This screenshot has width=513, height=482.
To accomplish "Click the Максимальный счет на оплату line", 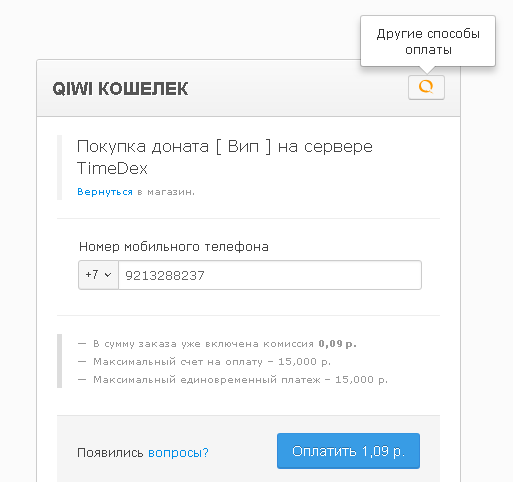I will (x=204, y=362).
